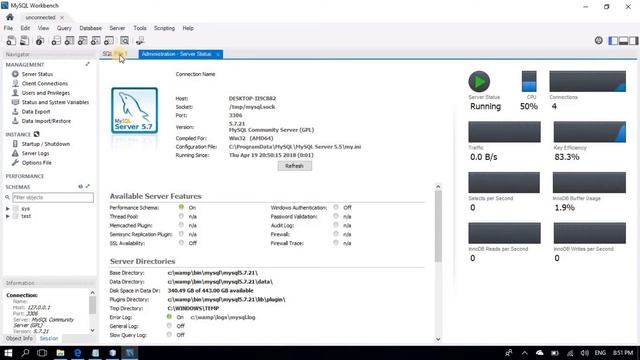Image resolution: width=640 pixels, height=360 pixels.
Task: Open Status and System Variables
Action: click(55, 102)
